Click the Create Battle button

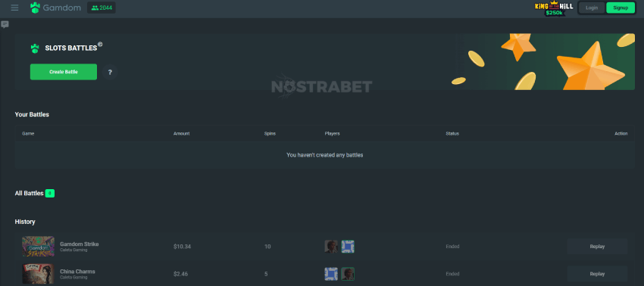[x=64, y=72]
